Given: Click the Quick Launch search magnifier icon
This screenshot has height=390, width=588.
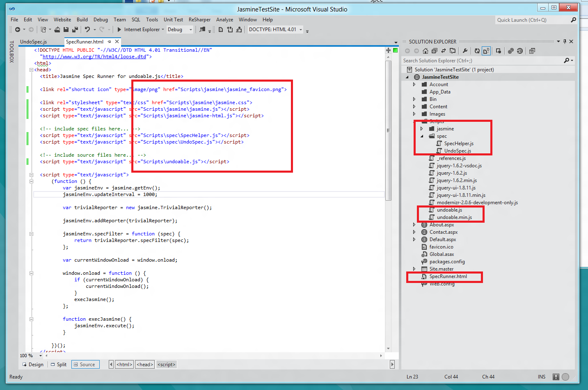Looking at the screenshot, I should pos(573,20).
